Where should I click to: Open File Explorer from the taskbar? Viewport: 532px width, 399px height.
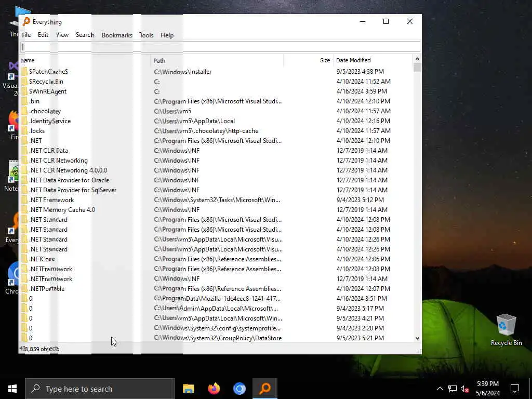(188, 389)
